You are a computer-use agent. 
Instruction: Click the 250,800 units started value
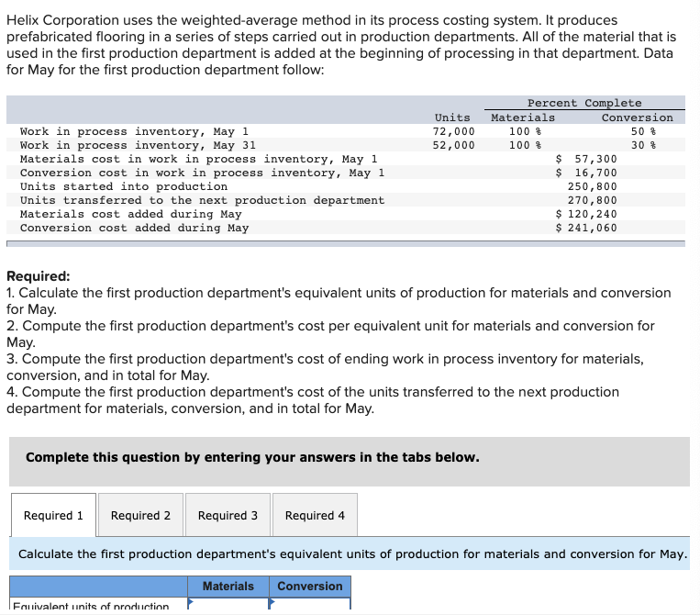pyautogui.click(x=592, y=186)
